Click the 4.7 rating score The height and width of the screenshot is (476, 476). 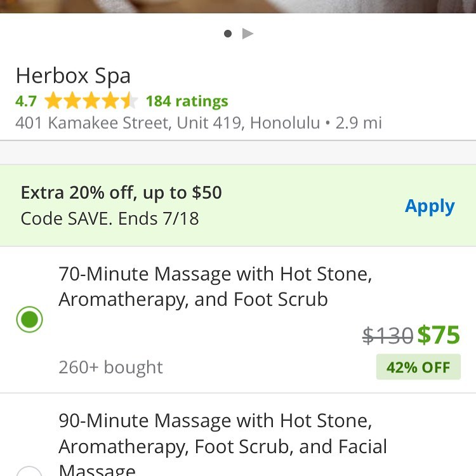pos(26,102)
